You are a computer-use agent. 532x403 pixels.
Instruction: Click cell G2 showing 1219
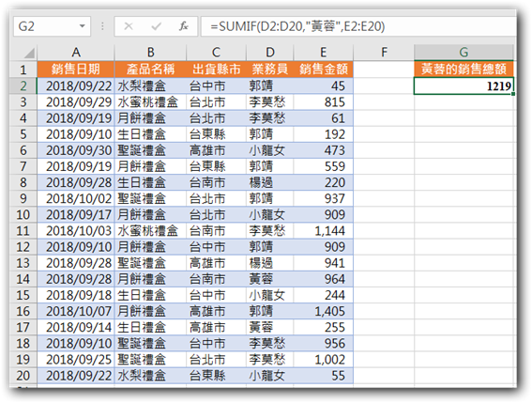[464, 86]
